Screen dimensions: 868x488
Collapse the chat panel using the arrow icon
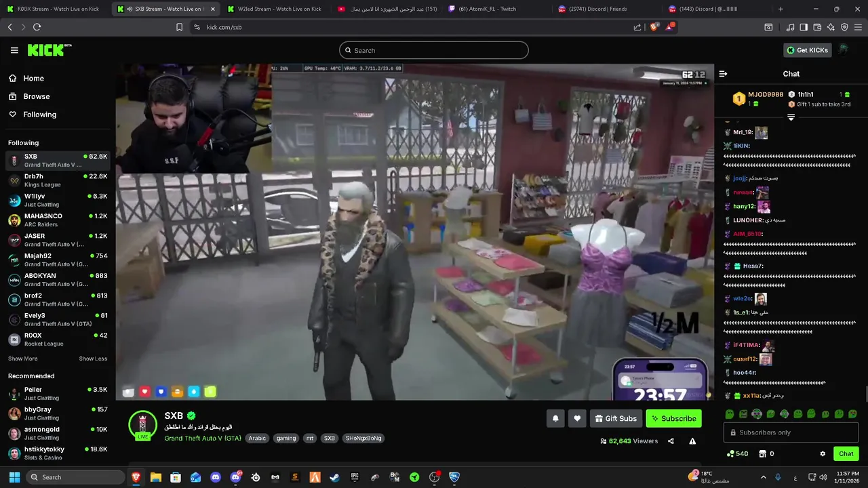(723, 74)
